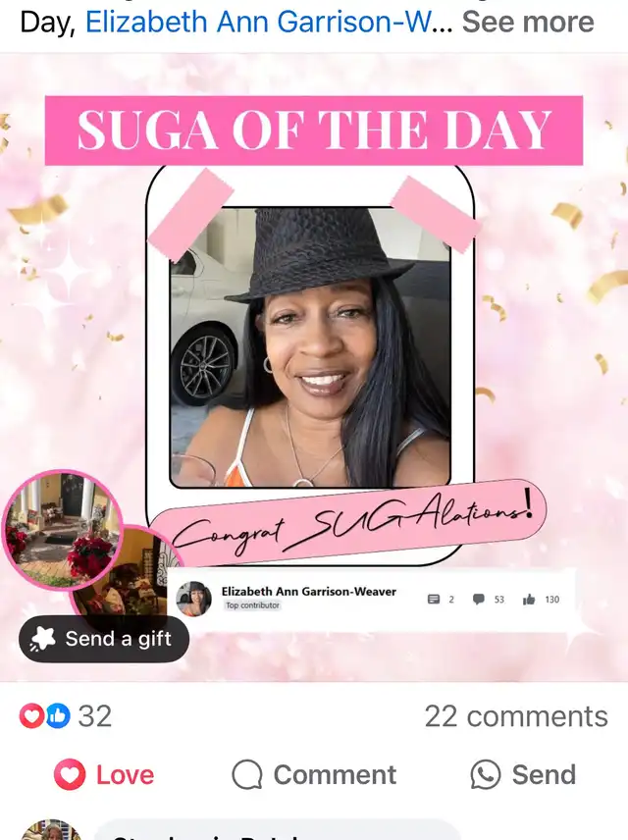Open the circular front porch poinsettia thumbnail

pos(63,530)
